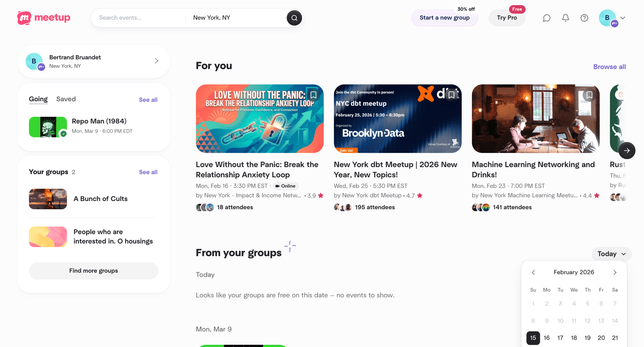This screenshot has height=347, width=644.
Task: Click 195 attendees text
Action: tap(375, 207)
